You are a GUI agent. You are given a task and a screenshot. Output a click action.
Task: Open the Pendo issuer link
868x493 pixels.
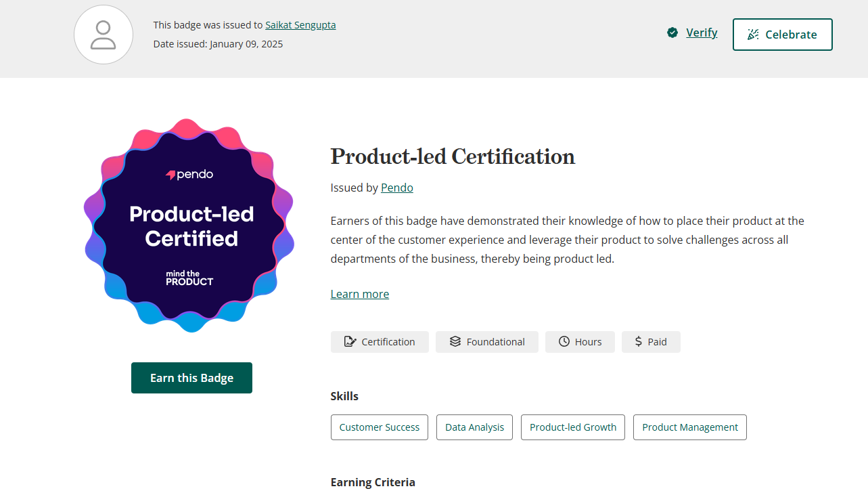pos(397,188)
